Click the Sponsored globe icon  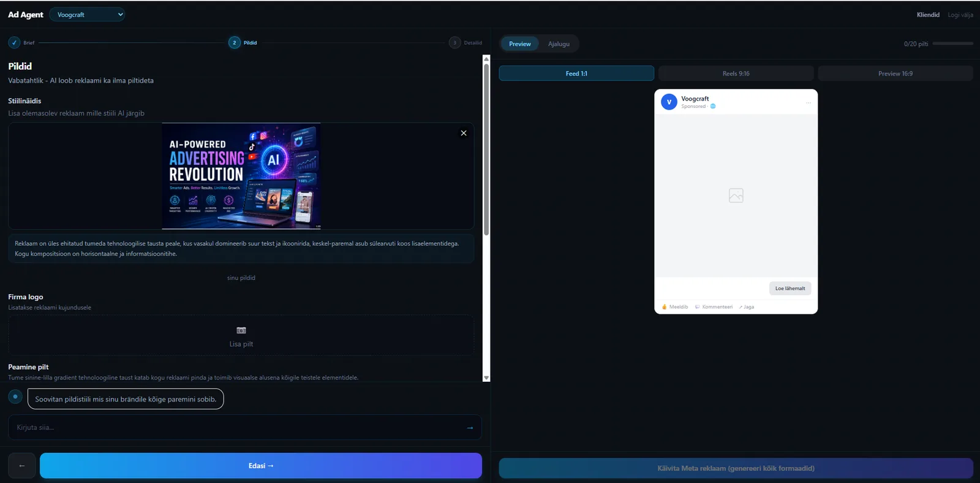click(x=713, y=106)
